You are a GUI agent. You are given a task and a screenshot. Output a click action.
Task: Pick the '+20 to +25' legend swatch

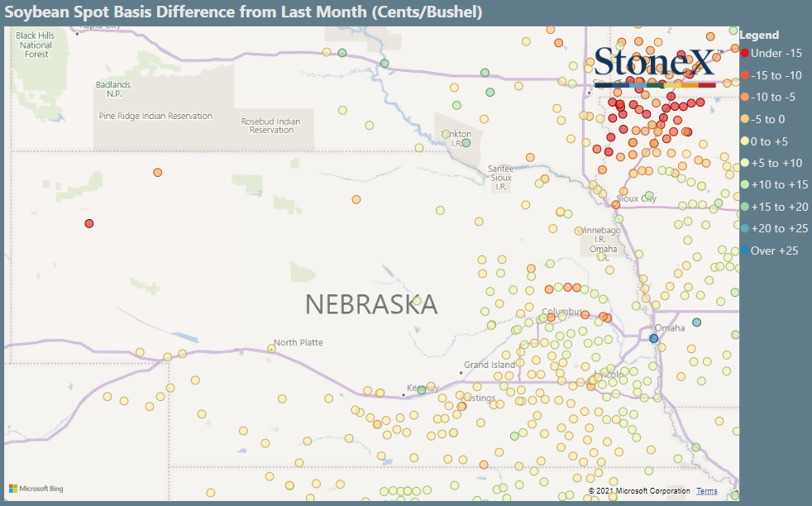click(745, 228)
